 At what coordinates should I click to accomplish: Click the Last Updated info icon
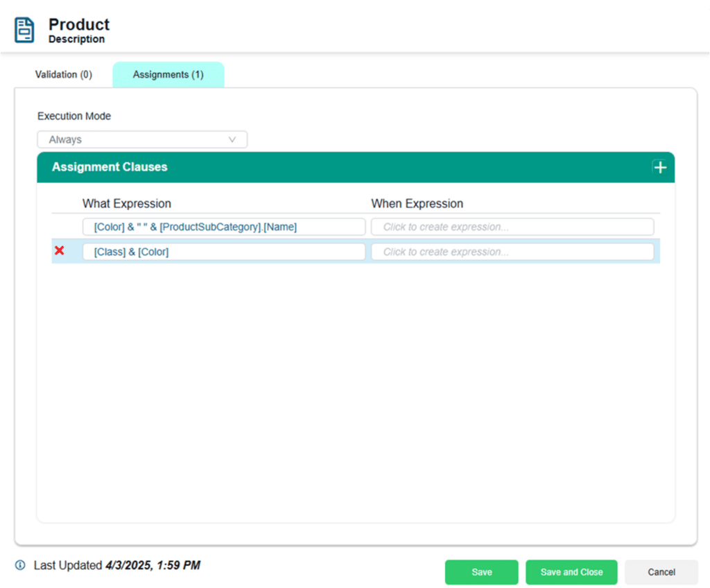pos(20,565)
